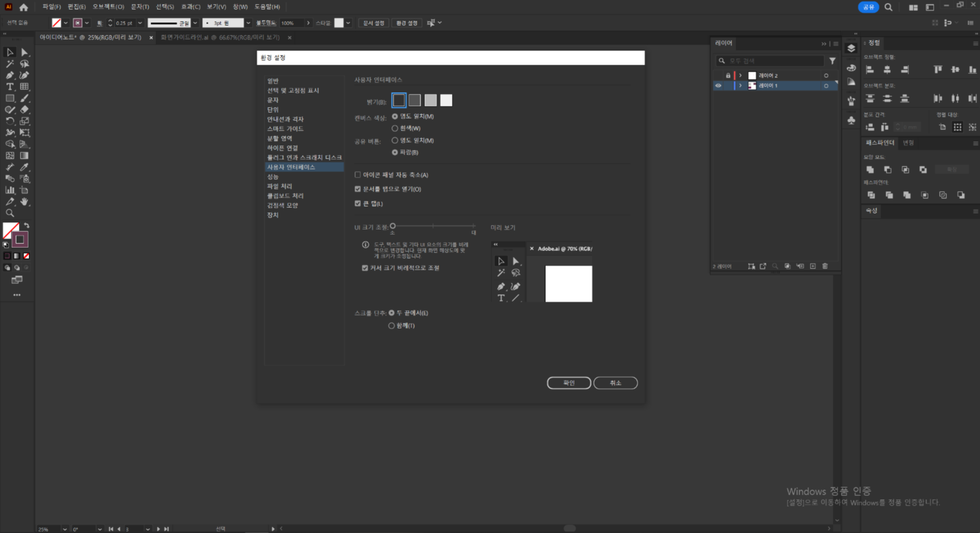Select 흰색(W) canvas color radio button
The image size is (980, 533).
[395, 128]
